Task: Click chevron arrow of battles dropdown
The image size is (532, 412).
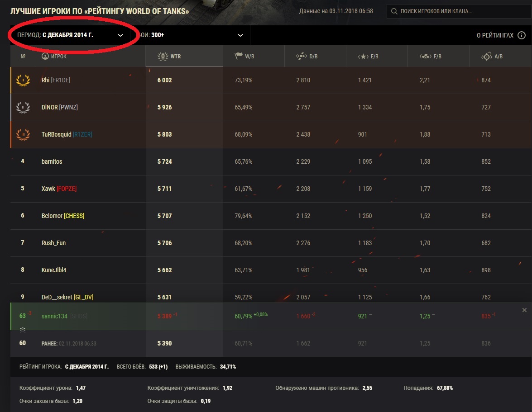Action: pos(240,35)
